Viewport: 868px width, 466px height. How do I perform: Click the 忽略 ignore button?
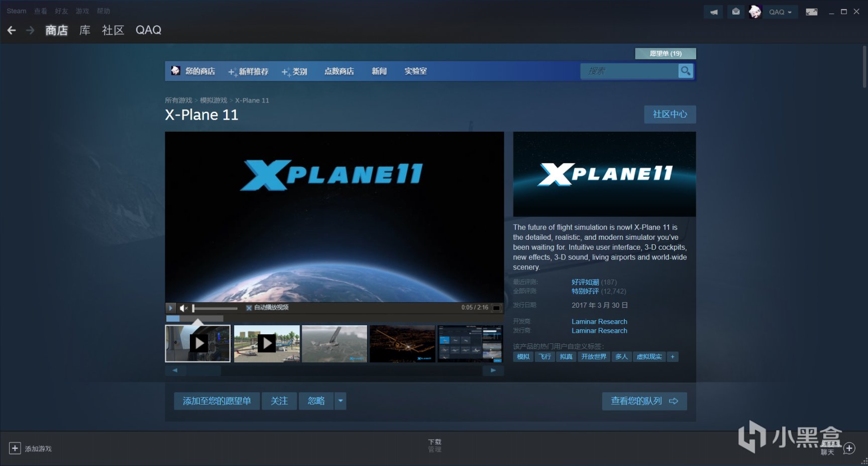tap(316, 401)
